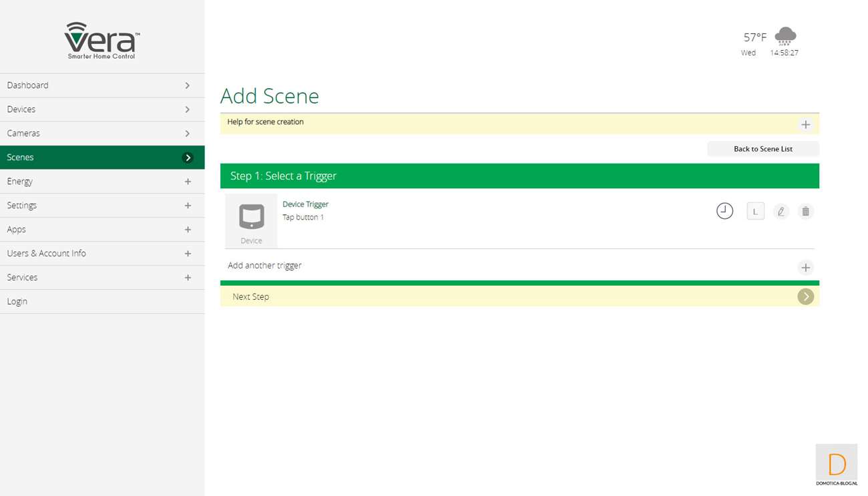Click the Login link in sidebar
868x496 pixels.
click(17, 302)
